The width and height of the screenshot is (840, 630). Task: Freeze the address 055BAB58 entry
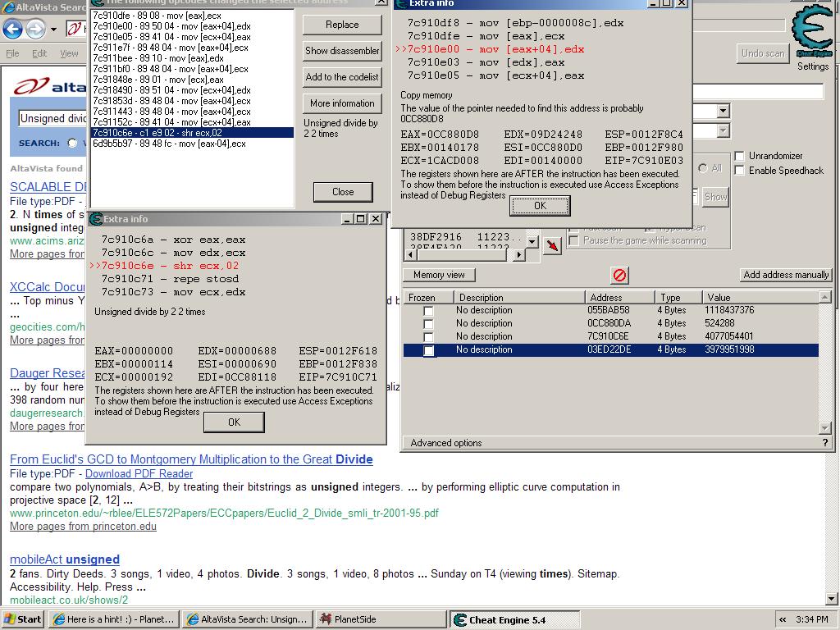428,311
